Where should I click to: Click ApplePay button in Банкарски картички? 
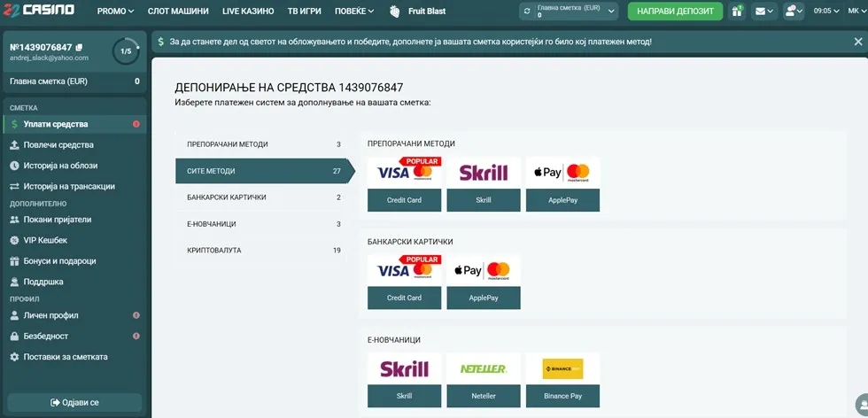(484, 298)
